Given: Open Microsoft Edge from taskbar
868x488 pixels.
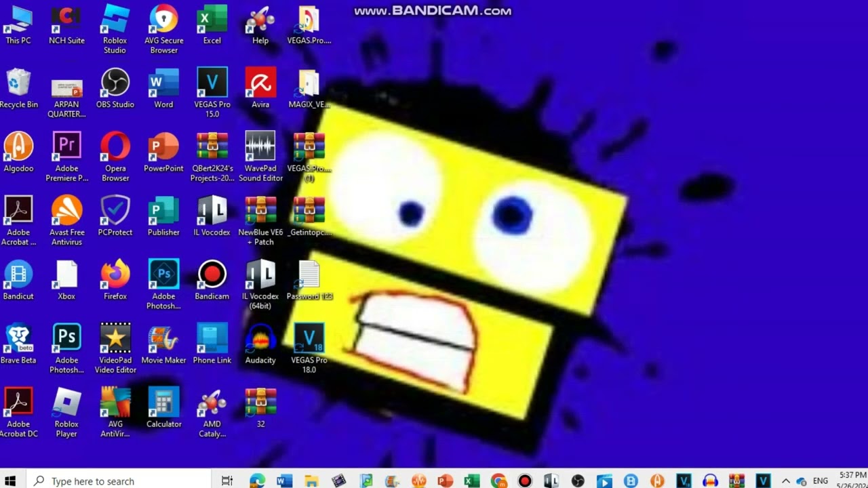Looking at the screenshot, I should tap(257, 481).
